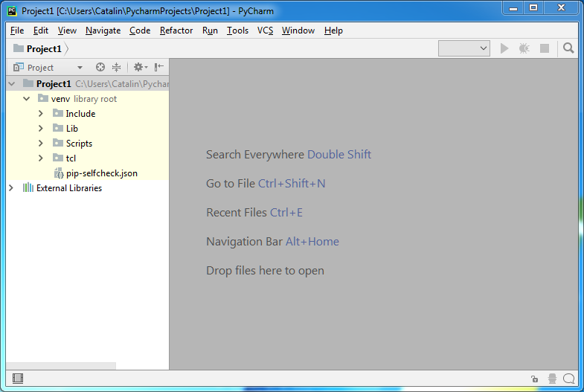Open the run configuration dropdown
The height and width of the screenshot is (392, 584).
click(x=463, y=48)
